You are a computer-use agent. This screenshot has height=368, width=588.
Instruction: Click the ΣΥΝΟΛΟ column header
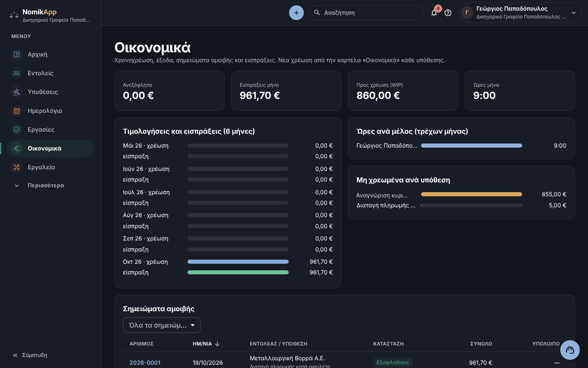point(481,344)
